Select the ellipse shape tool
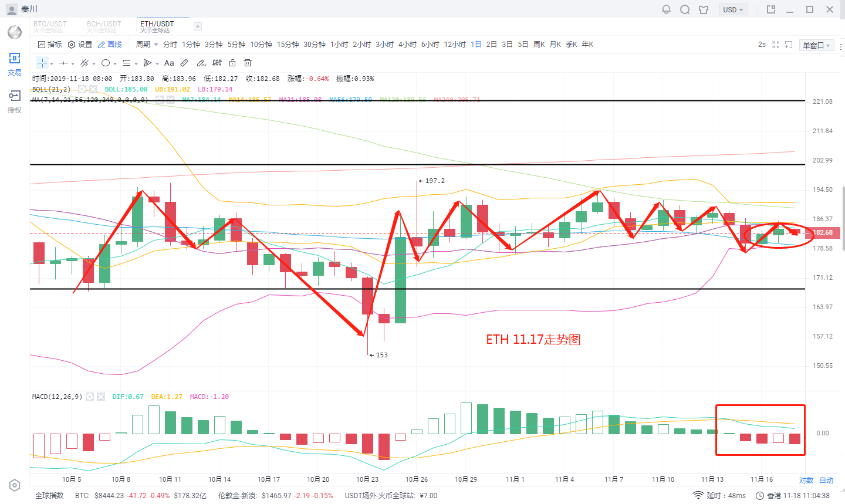The width and height of the screenshot is (845, 504). coord(106,63)
